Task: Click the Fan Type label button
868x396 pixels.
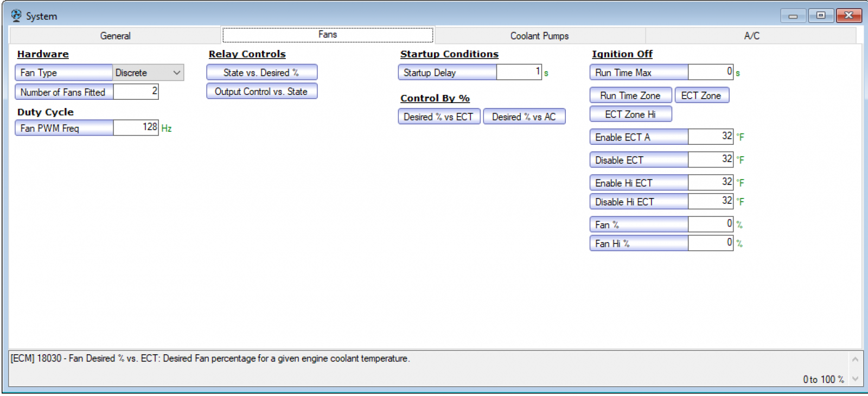Action: [64, 73]
